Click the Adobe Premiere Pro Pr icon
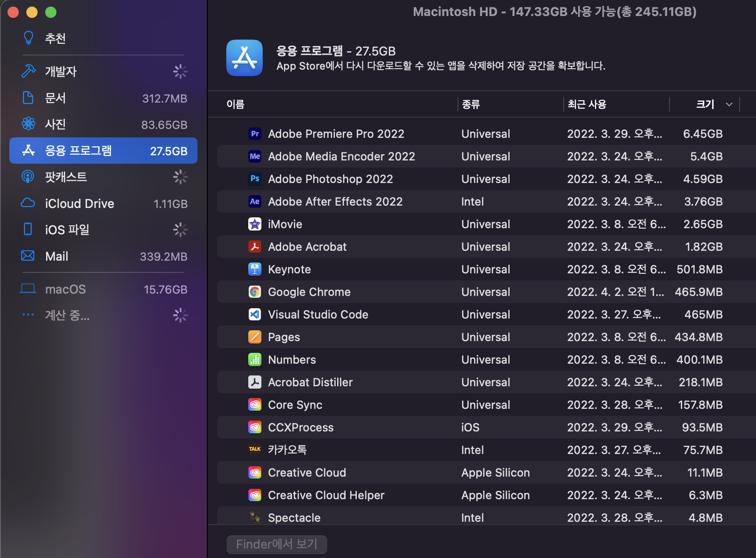 point(255,134)
